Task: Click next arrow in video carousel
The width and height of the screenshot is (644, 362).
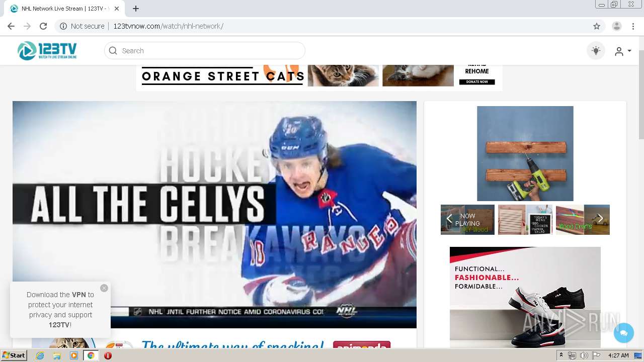Action: (600, 219)
